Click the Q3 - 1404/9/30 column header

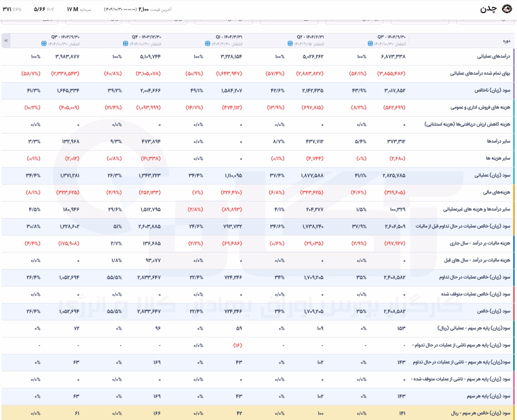pyautogui.click(x=392, y=37)
